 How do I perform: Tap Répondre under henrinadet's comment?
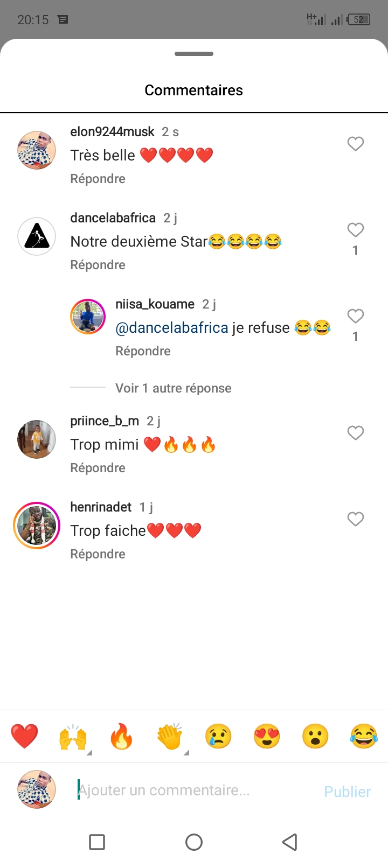click(x=98, y=554)
